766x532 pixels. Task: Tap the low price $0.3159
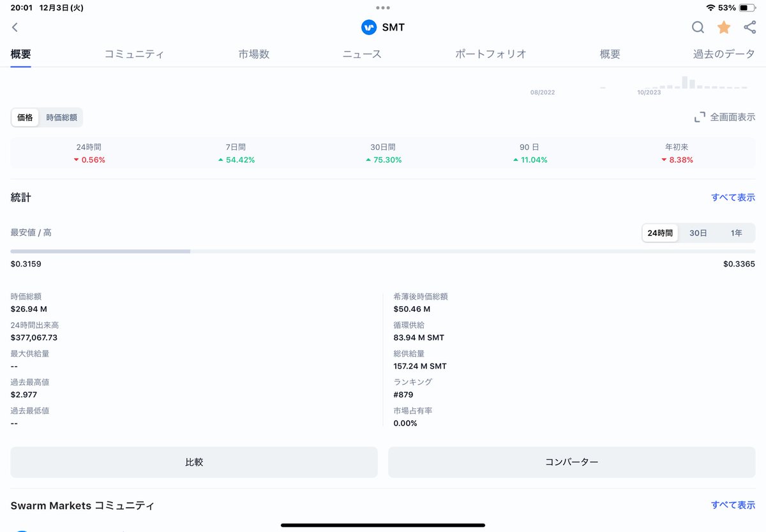(x=26, y=264)
